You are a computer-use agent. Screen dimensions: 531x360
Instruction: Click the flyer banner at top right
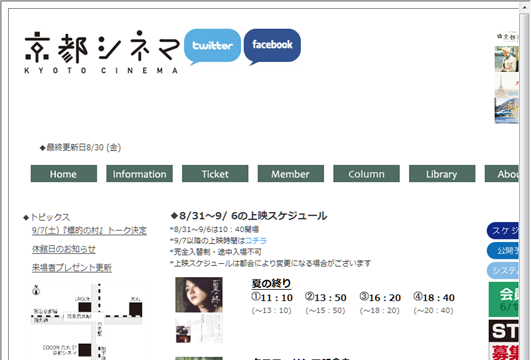(506, 78)
